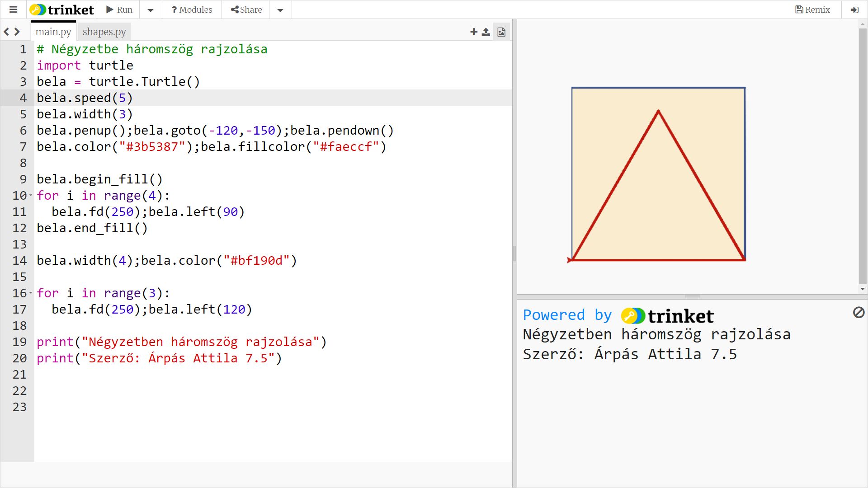
Task: Run the turtle program
Action: [119, 9]
